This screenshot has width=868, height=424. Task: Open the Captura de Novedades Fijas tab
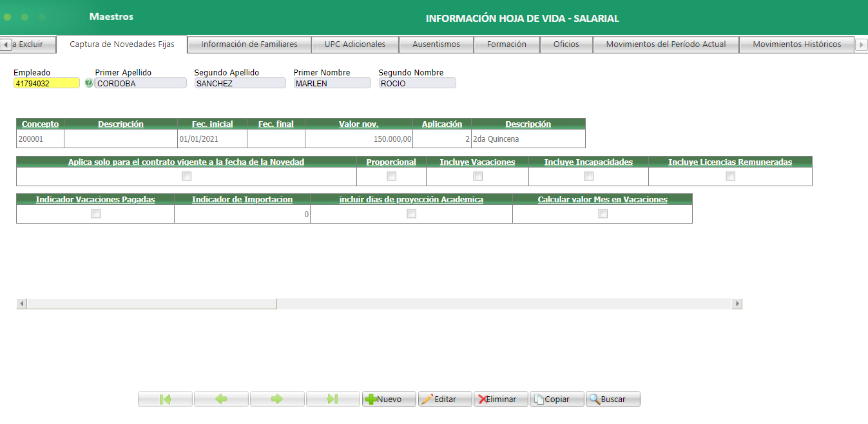122,44
